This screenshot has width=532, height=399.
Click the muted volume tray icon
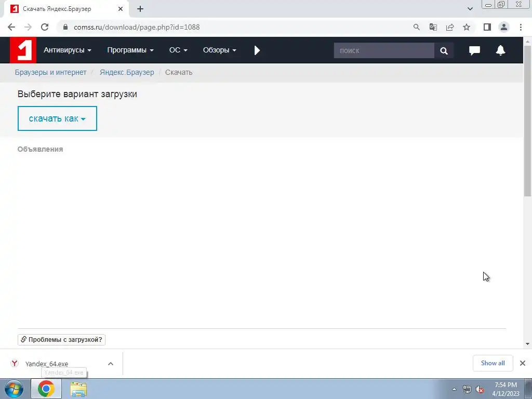tap(480, 389)
